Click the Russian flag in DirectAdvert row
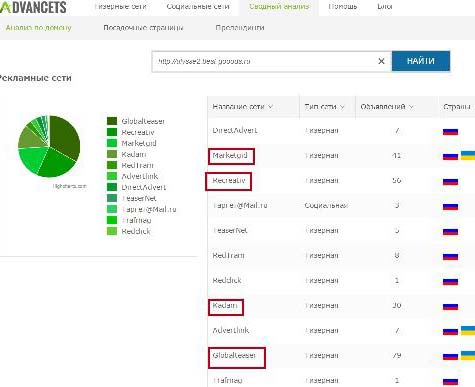 [x=450, y=131]
